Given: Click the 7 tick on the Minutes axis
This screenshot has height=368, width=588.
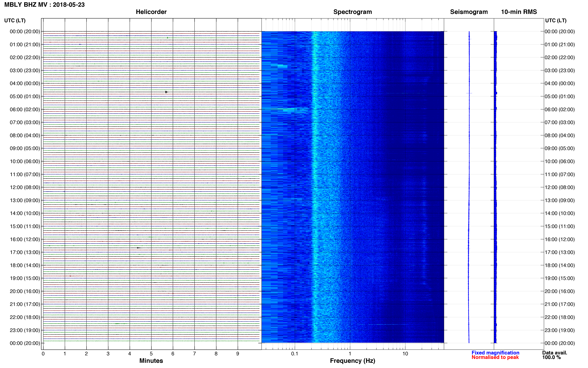Looking at the screenshot, I should tap(194, 354).
